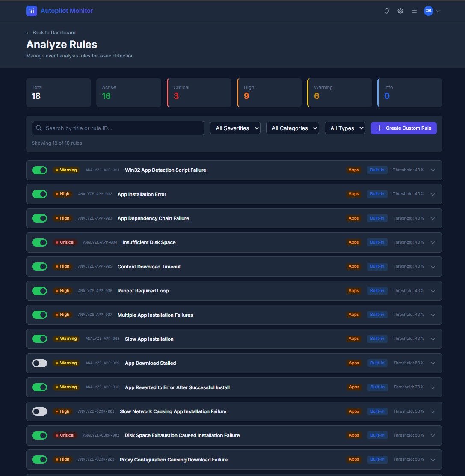Toggle Slow App Installation rule
Image resolution: width=465 pixels, height=476 pixels.
pos(39,339)
